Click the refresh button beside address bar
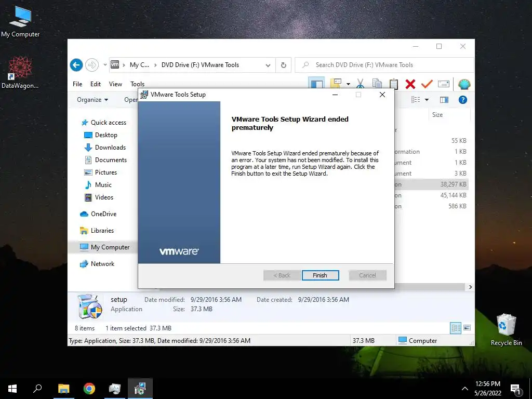Viewport: 532px width, 399px height. (284, 65)
